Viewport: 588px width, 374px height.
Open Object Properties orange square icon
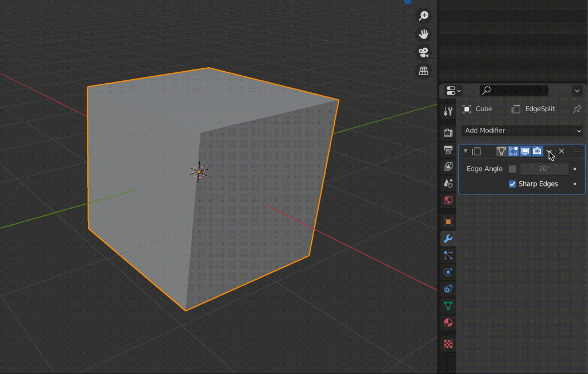tap(447, 221)
